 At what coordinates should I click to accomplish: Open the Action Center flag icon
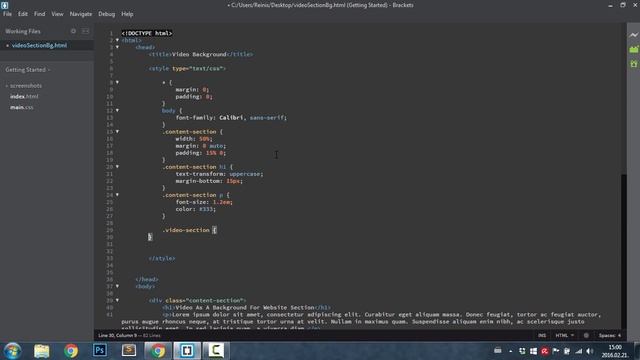(x=556, y=351)
